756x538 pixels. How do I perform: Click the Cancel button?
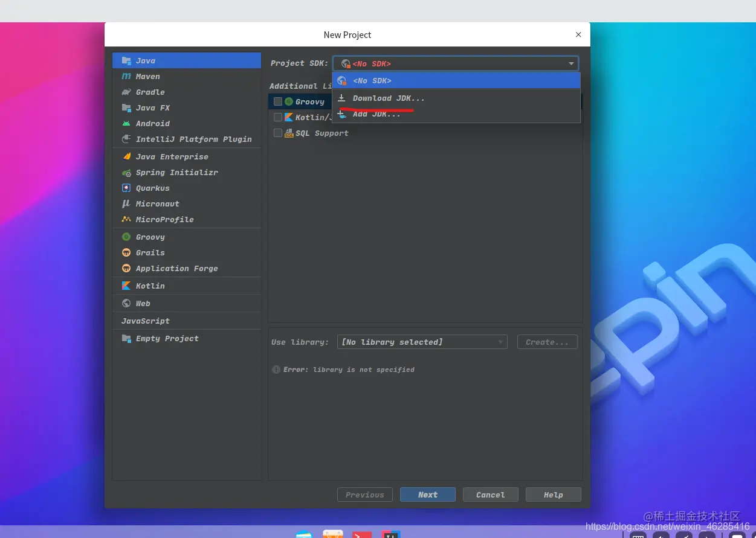(x=491, y=495)
